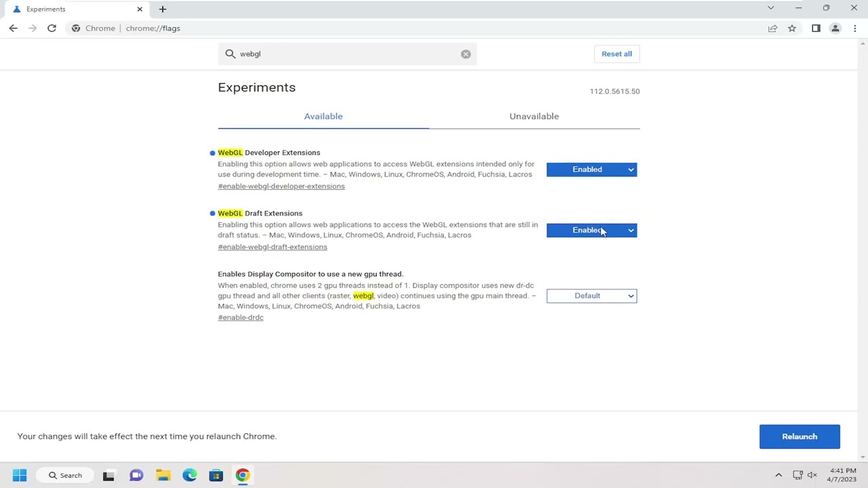Open the side panel icon

816,28
